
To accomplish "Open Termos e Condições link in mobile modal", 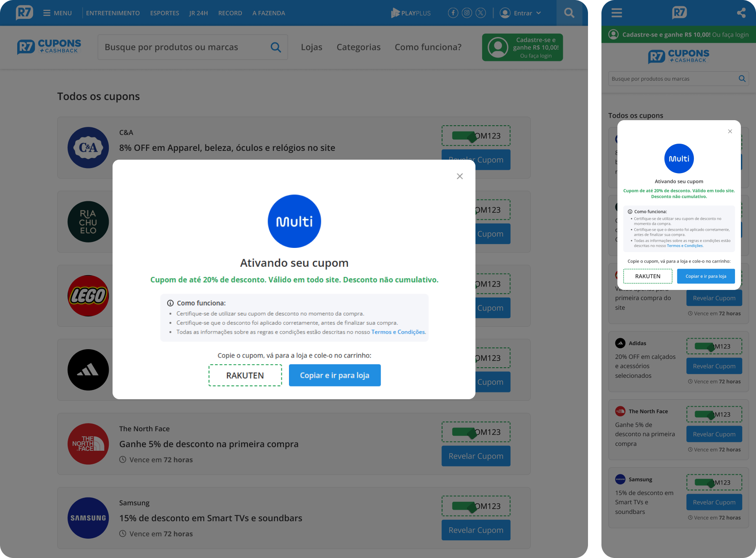I will pos(685,246).
